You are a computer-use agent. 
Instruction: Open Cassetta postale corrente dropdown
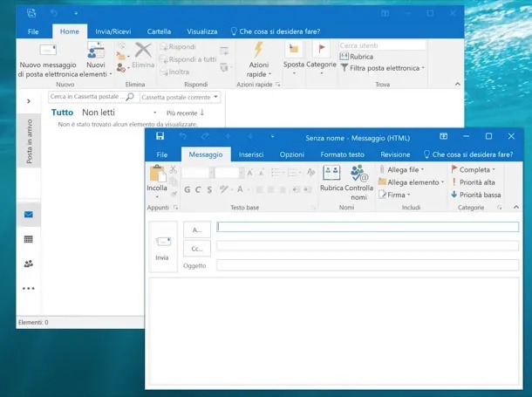(x=180, y=98)
